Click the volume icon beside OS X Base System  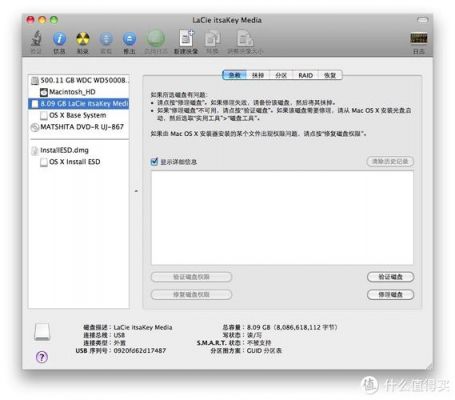(44, 115)
